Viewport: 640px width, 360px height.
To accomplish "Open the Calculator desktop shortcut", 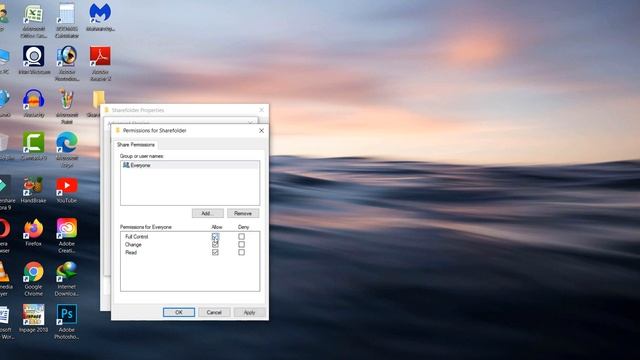I will [67, 20].
